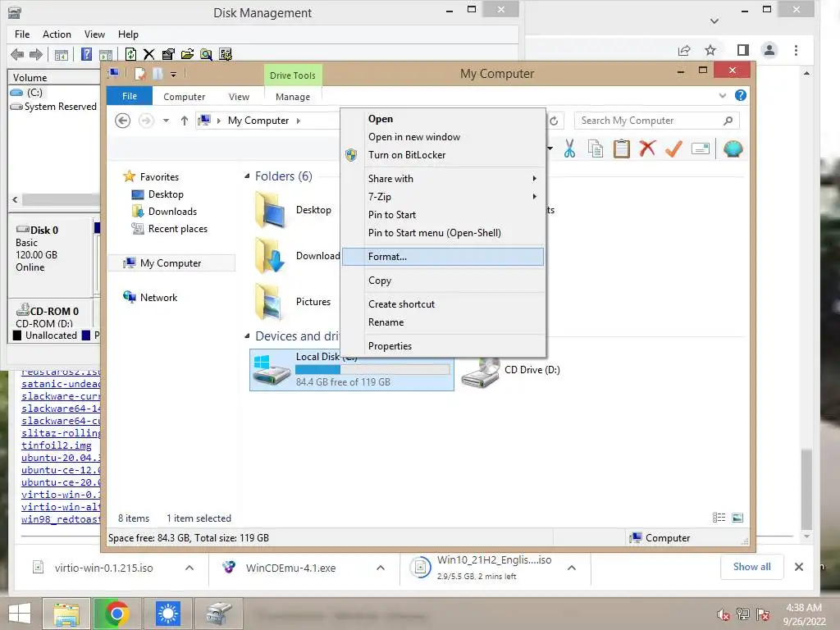Open options arrow for WinCDEmu-4.1.exe download

click(381, 568)
